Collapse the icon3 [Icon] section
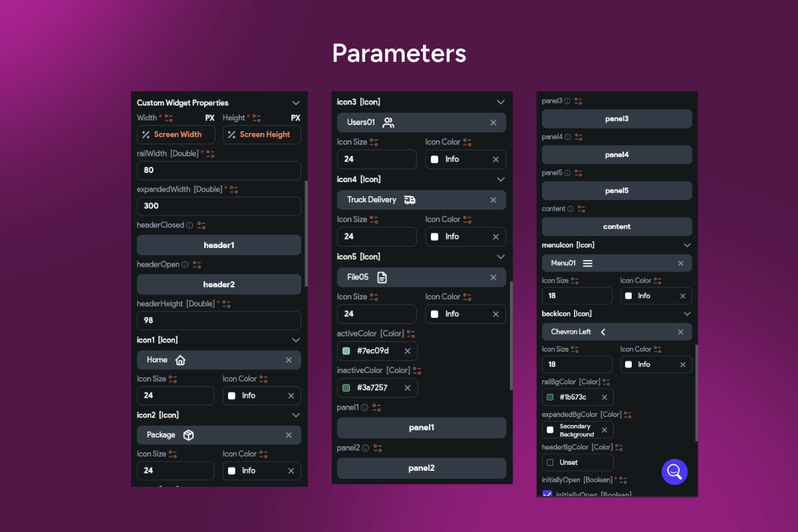 click(501, 102)
